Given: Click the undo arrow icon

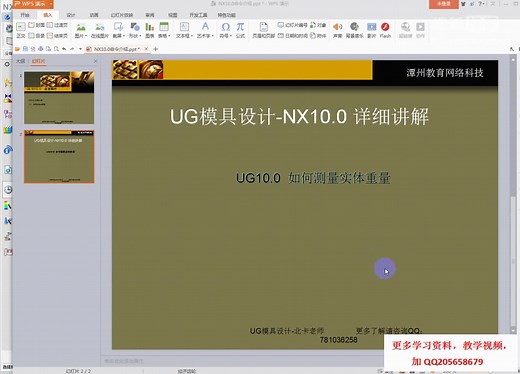Looking at the screenshot, I should pos(64,49).
